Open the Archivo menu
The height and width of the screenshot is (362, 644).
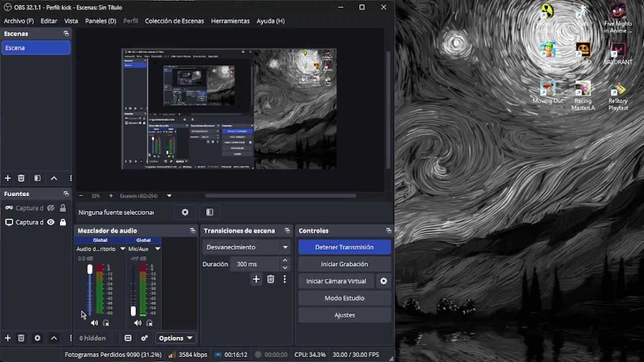point(19,21)
